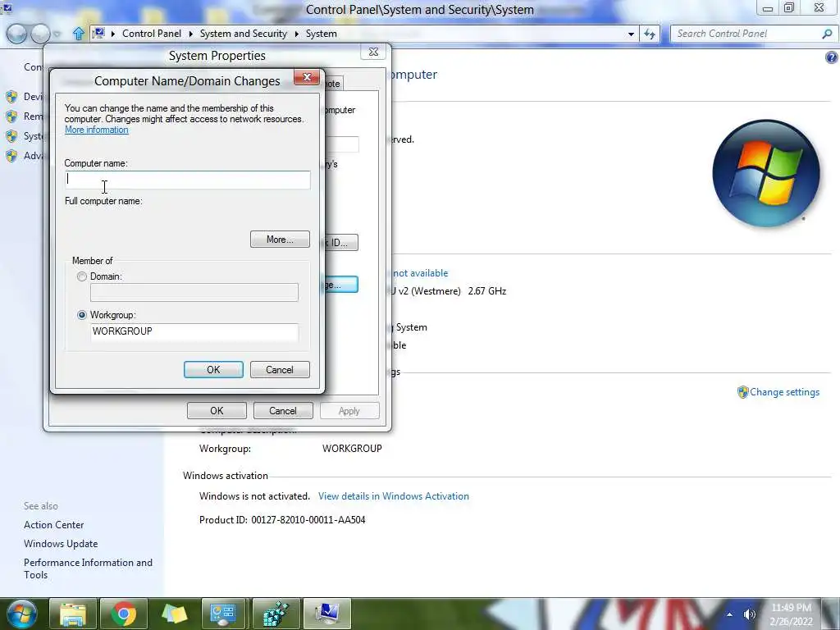Open the blue Help question mark

click(x=832, y=57)
